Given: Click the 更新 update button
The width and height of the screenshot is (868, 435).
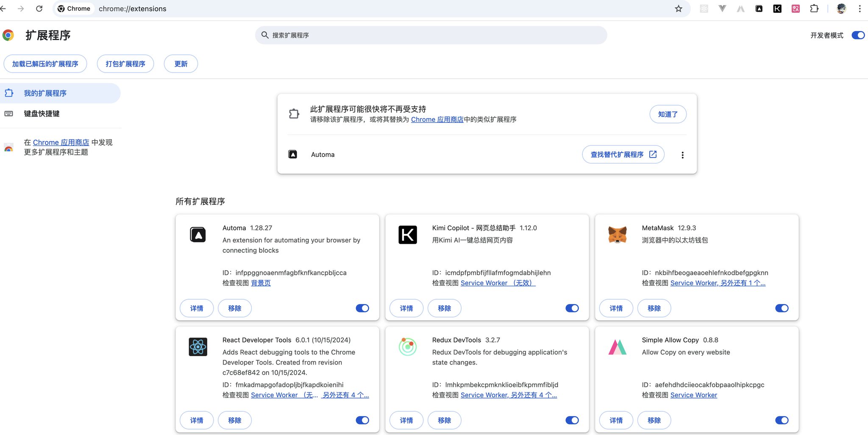Looking at the screenshot, I should point(181,64).
